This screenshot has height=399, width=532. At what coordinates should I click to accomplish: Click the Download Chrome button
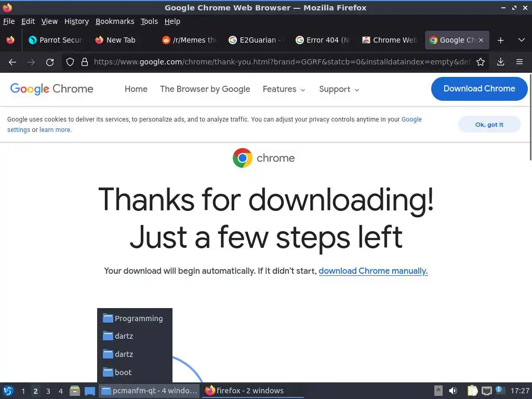click(479, 88)
